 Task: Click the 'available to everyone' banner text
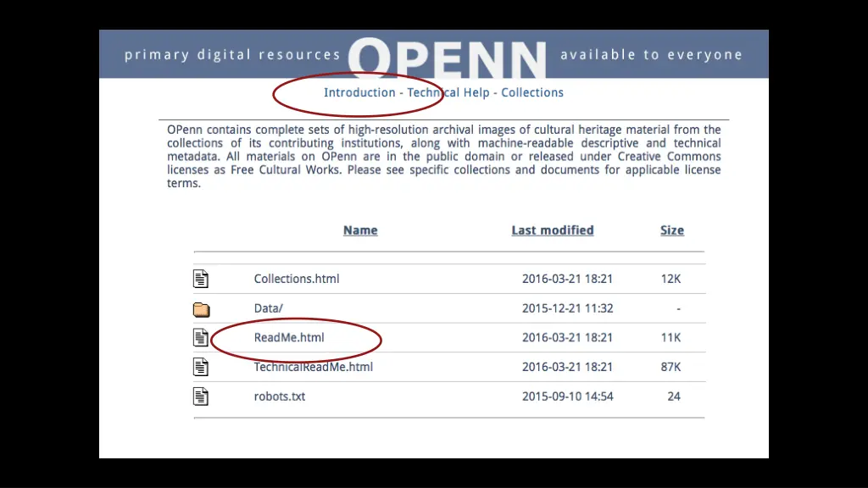651,55
